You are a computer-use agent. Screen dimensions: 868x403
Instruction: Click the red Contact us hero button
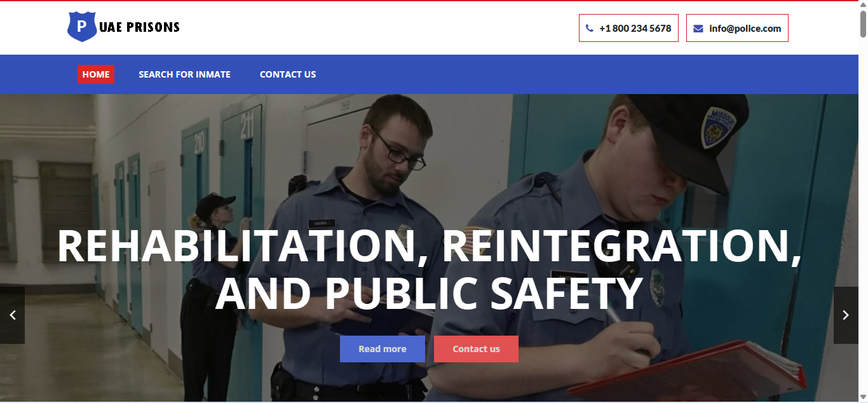(476, 349)
